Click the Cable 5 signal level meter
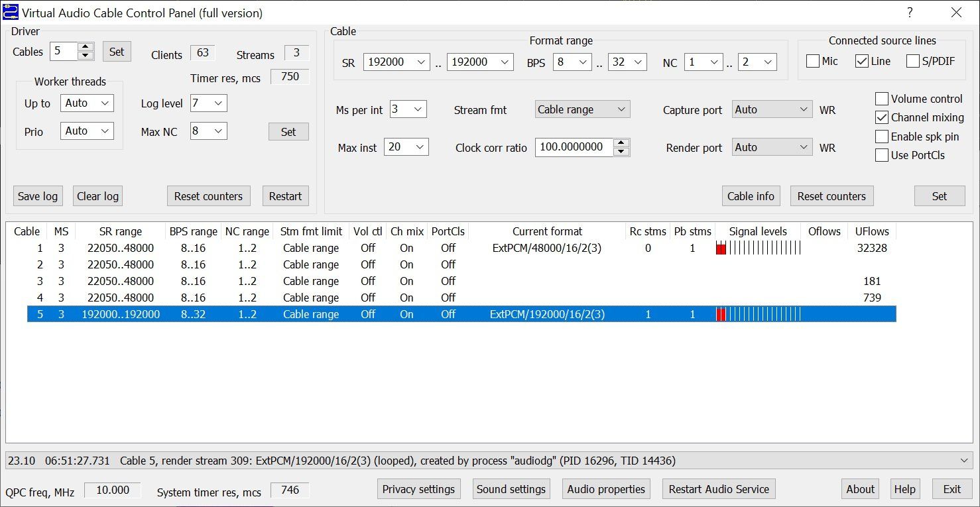The height and width of the screenshot is (507, 980). pyautogui.click(x=758, y=315)
